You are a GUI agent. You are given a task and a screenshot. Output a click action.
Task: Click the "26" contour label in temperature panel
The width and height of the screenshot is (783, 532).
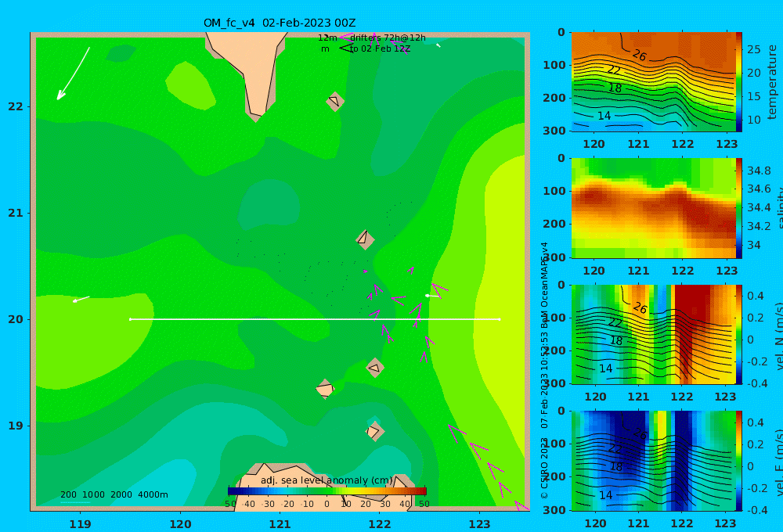coord(639,55)
